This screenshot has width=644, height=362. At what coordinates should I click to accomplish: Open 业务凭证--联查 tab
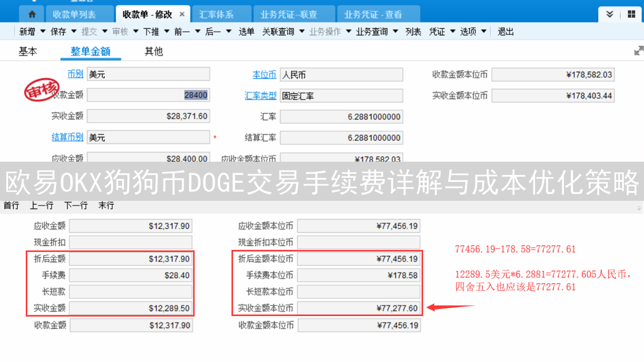tap(289, 14)
